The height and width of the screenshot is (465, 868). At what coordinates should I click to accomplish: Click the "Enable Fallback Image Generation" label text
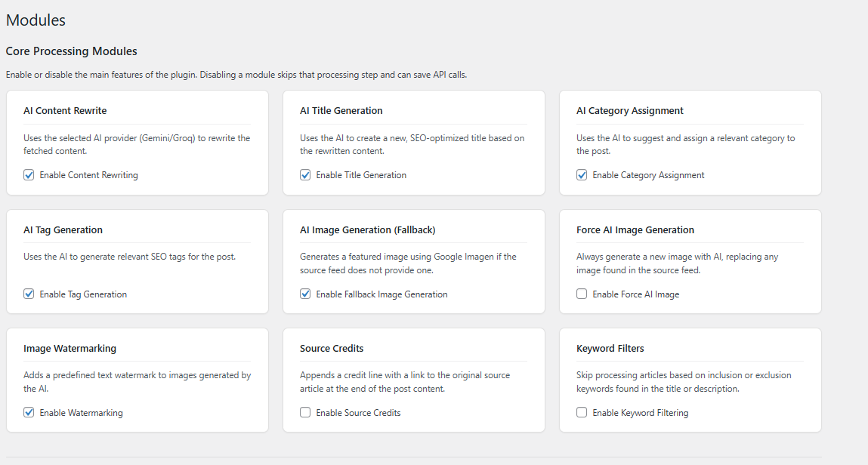point(381,294)
